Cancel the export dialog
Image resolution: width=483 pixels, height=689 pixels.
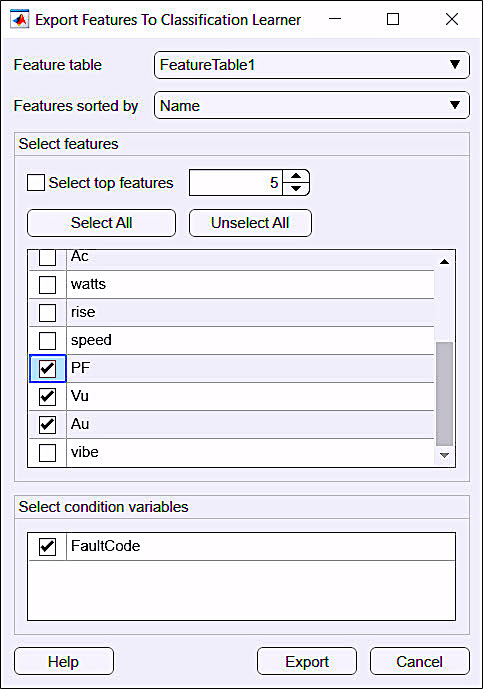[x=420, y=661]
